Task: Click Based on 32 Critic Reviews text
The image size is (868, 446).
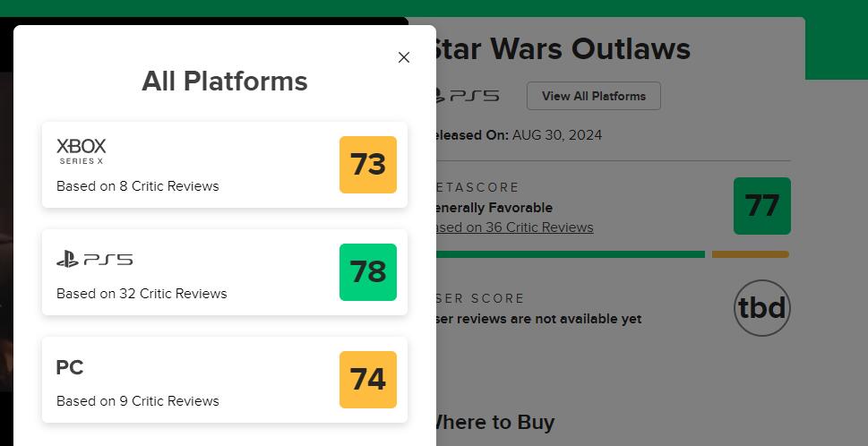Action: coord(142,294)
